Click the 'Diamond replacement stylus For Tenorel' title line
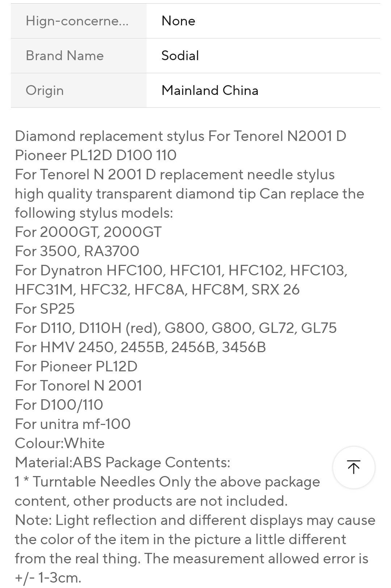The height and width of the screenshot is (588, 391). click(x=181, y=136)
